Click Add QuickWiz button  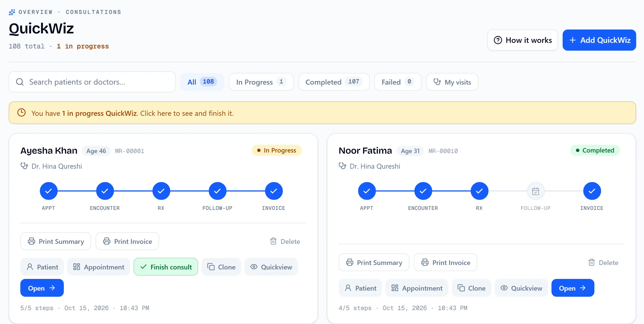click(x=599, y=40)
